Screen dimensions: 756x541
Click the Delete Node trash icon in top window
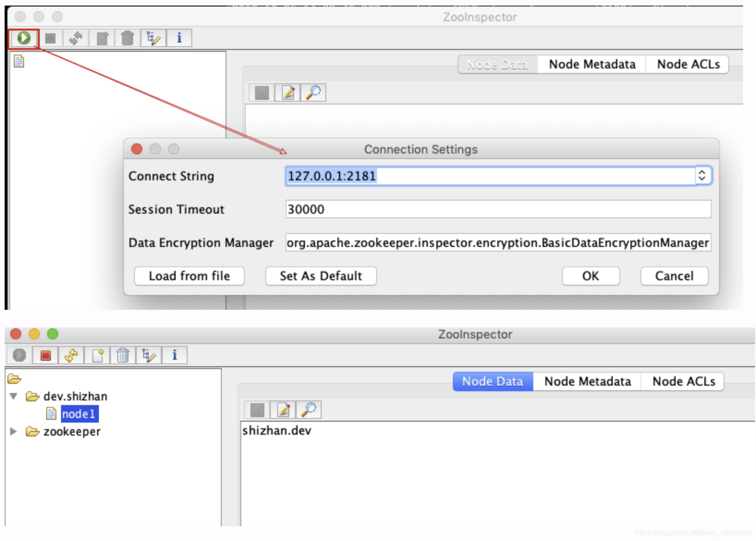click(128, 38)
